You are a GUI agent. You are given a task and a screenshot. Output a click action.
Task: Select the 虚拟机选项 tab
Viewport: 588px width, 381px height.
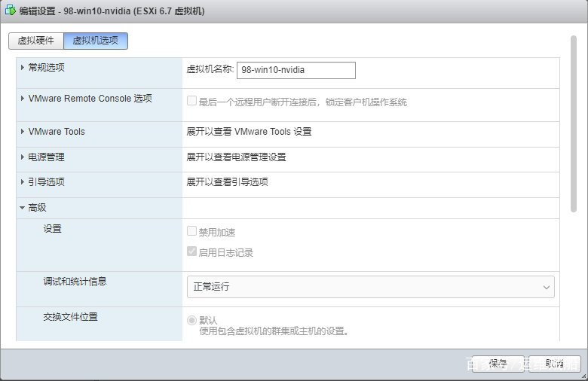coord(96,41)
